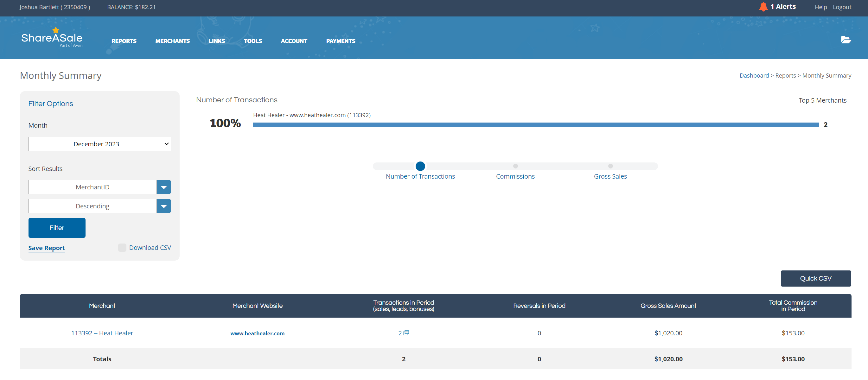Screen dimensions: 868x380
Task: Click the Heat Healer transactions bar
Action: (x=536, y=125)
